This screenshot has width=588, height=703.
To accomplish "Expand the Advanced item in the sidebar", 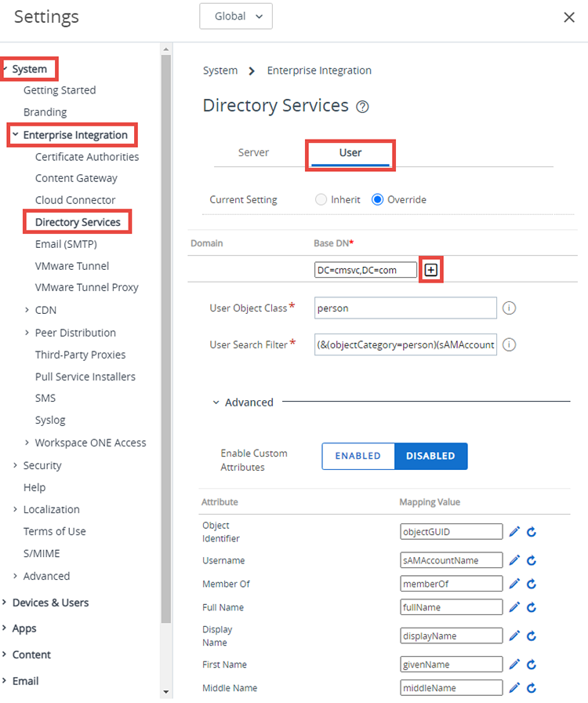I will 15,575.
